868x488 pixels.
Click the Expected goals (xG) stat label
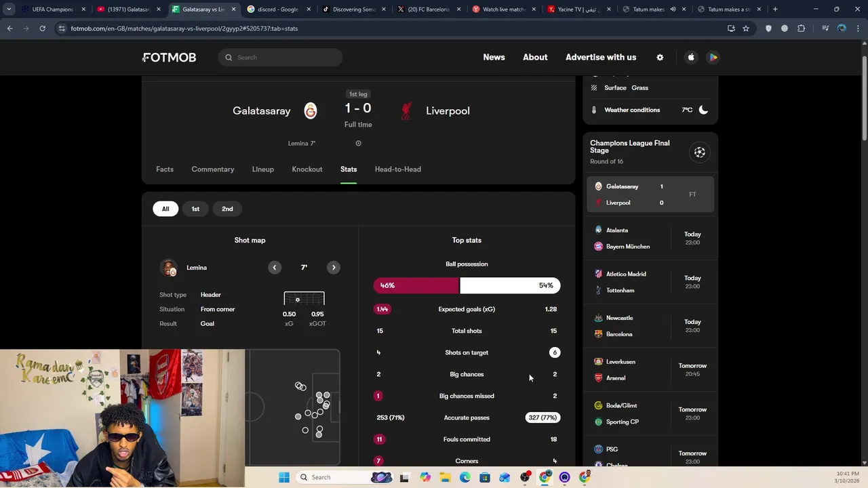[467, 309]
